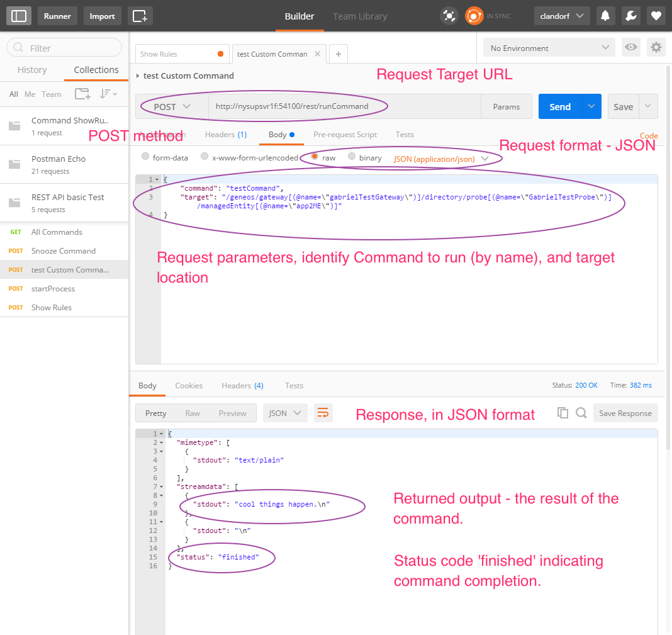This screenshot has height=635, width=672.
Task: Toggle line wrap in response
Action: [x=323, y=413]
